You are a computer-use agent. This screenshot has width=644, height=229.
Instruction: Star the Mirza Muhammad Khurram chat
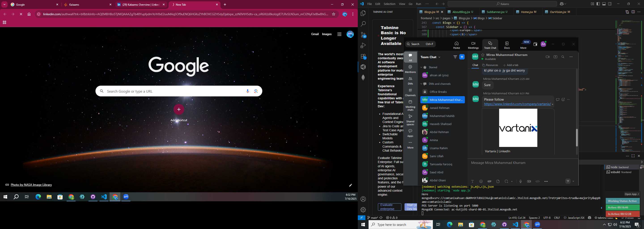483,55
